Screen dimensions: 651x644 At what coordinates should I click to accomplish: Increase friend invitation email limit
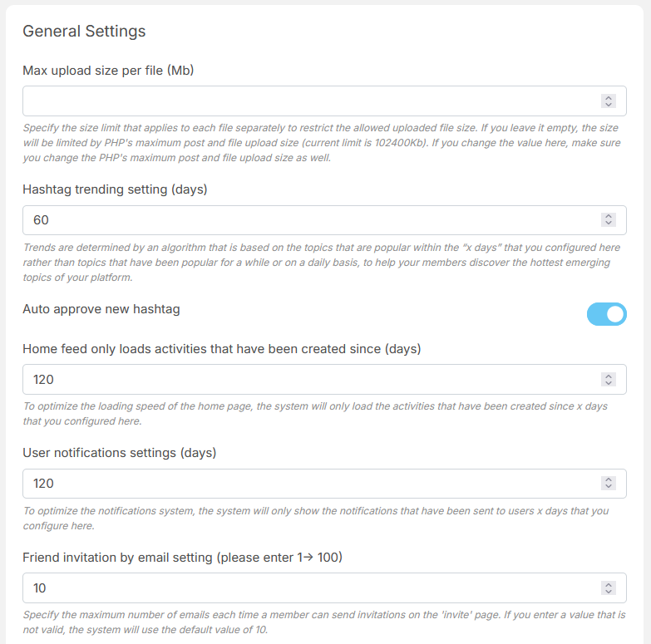coord(609,584)
